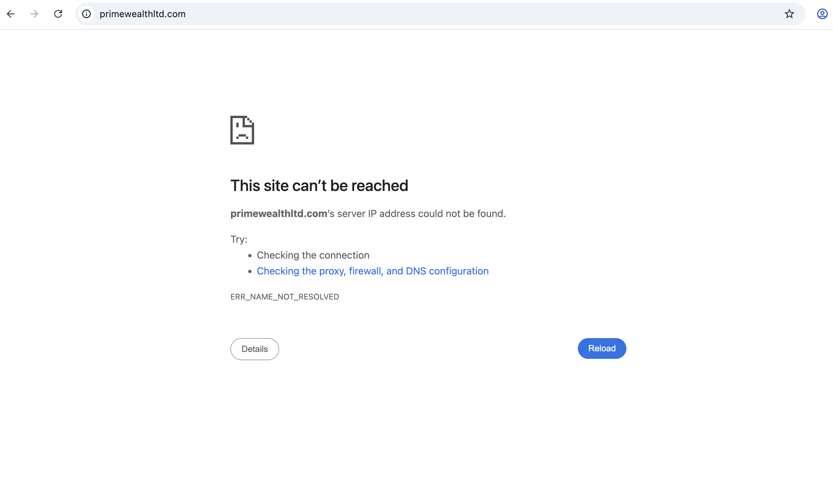The height and width of the screenshot is (504, 833).
Task: Click the bullet before the blue DNS link
Action: coord(250,271)
